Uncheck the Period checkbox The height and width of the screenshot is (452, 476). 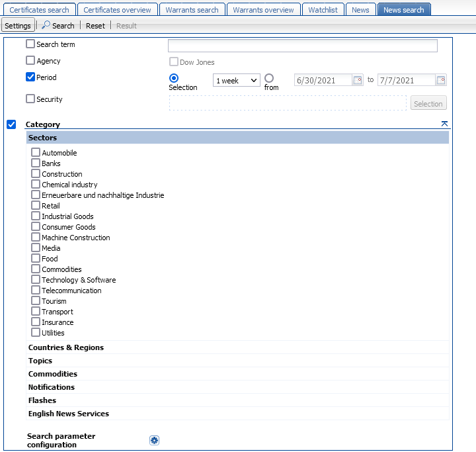tap(30, 77)
